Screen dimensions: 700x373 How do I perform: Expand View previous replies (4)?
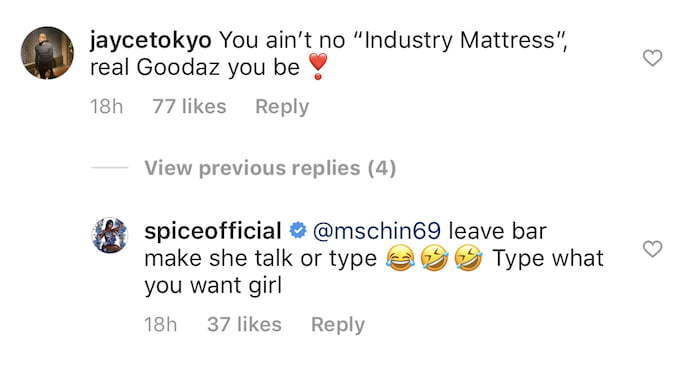[270, 168]
